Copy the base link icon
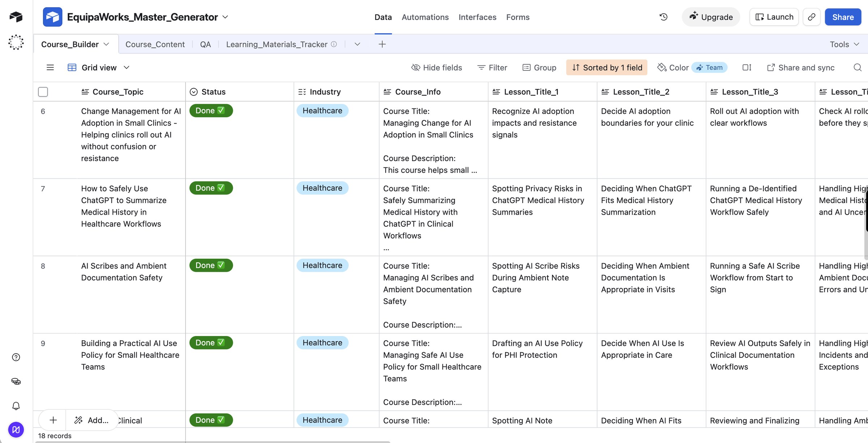 click(x=812, y=17)
